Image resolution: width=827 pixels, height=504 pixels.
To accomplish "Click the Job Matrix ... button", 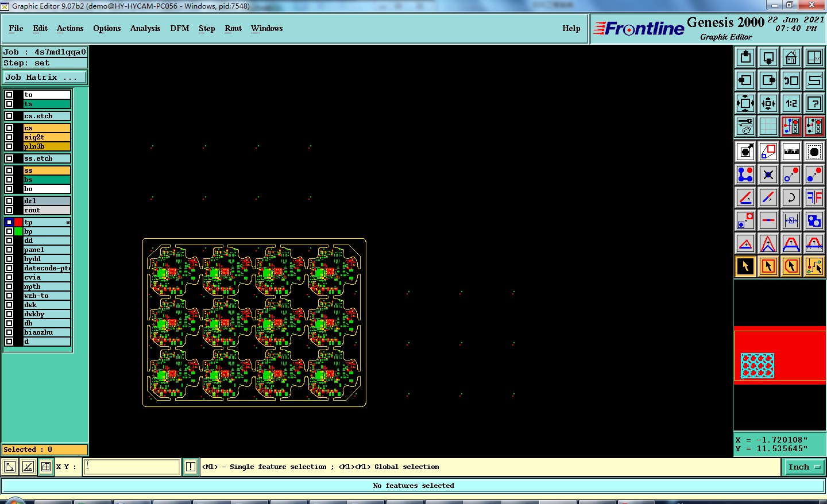I will pyautogui.click(x=45, y=77).
